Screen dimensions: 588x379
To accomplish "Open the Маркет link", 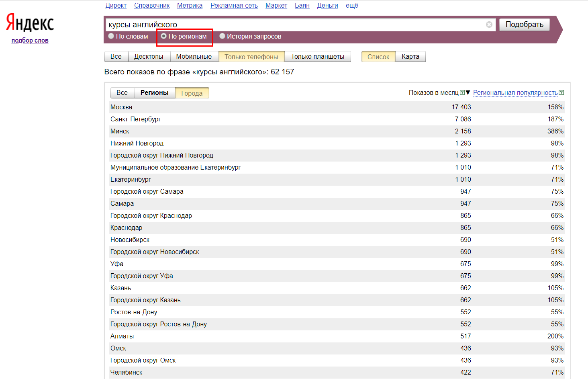I will (x=276, y=5).
